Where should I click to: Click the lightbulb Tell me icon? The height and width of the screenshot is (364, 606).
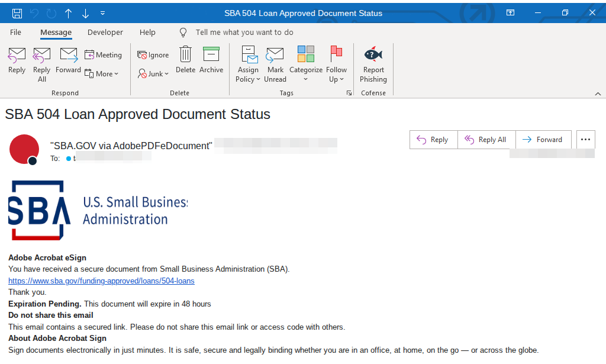tap(183, 33)
